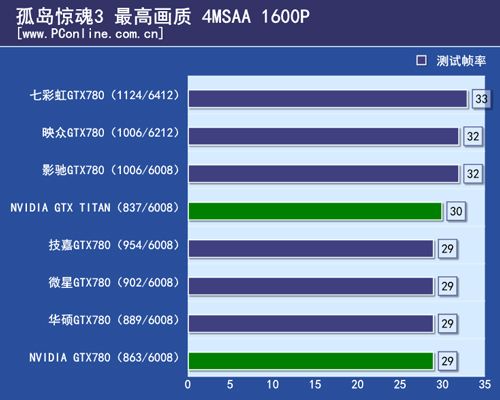500x400 pixels.
Task: Select the 微星GTX780 (902/6008) bar
Action: pyautogui.click(x=311, y=286)
